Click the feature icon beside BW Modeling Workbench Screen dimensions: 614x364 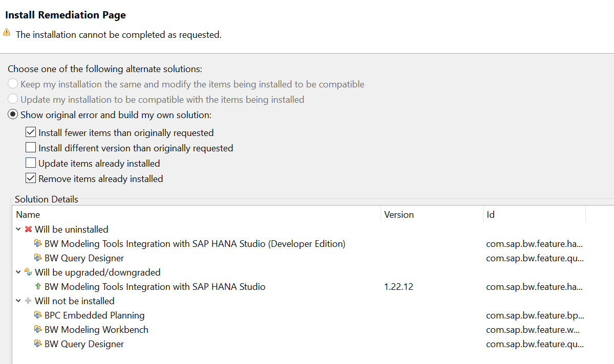click(x=38, y=329)
